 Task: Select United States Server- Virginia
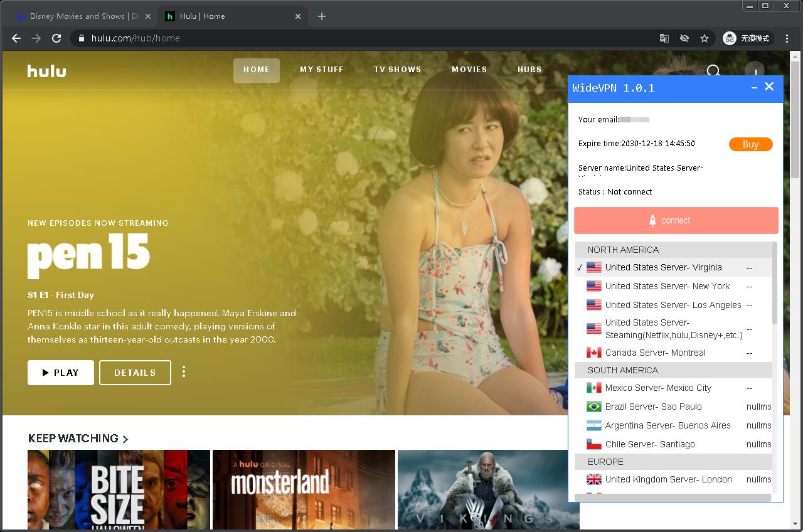tap(674, 267)
